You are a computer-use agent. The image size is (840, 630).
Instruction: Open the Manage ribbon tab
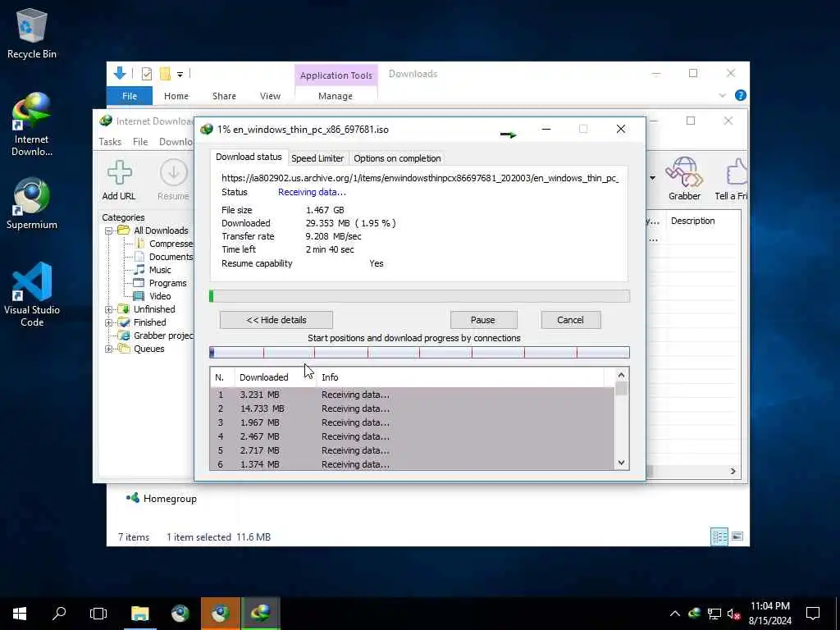336,96
